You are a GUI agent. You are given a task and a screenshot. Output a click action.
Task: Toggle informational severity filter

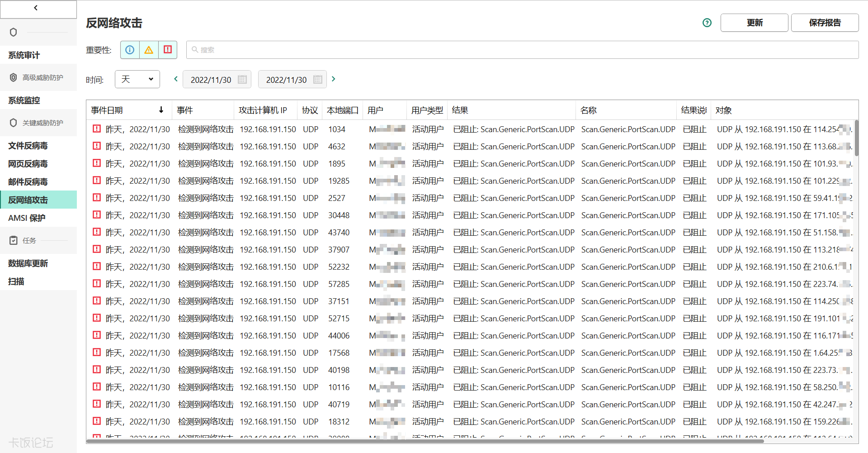[130, 50]
